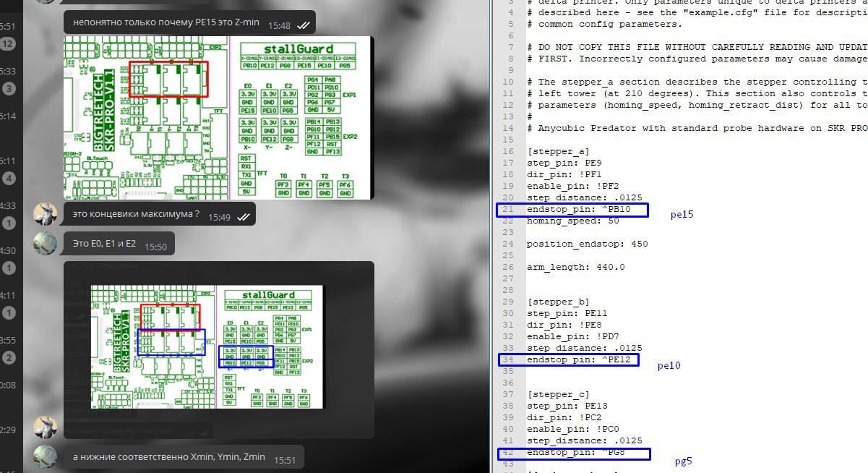This screenshot has height=473, width=868.
Task: Click the '[stepper_b]' section header in editor
Action: [558, 302]
